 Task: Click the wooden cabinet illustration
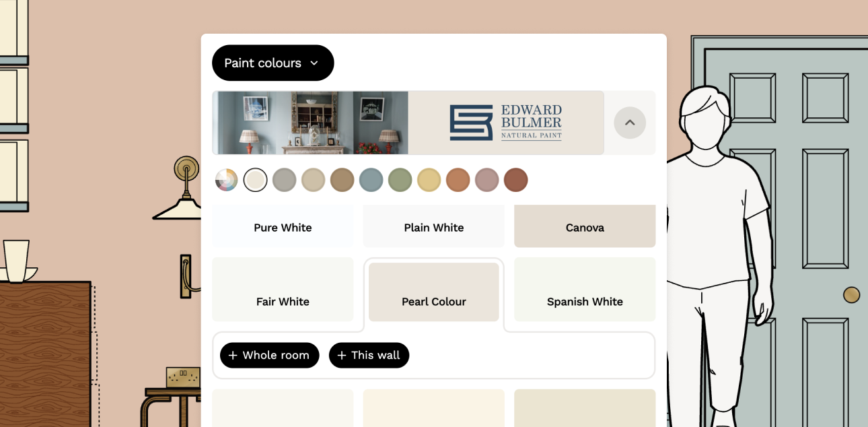[x=45, y=354]
